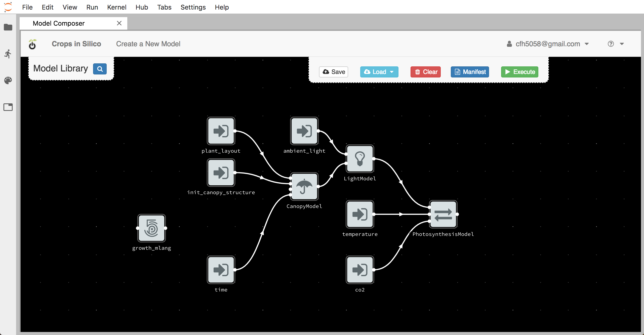Click the Clear button to reset canvas
The height and width of the screenshot is (335, 644).
pyautogui.click(x=426, y=71)
